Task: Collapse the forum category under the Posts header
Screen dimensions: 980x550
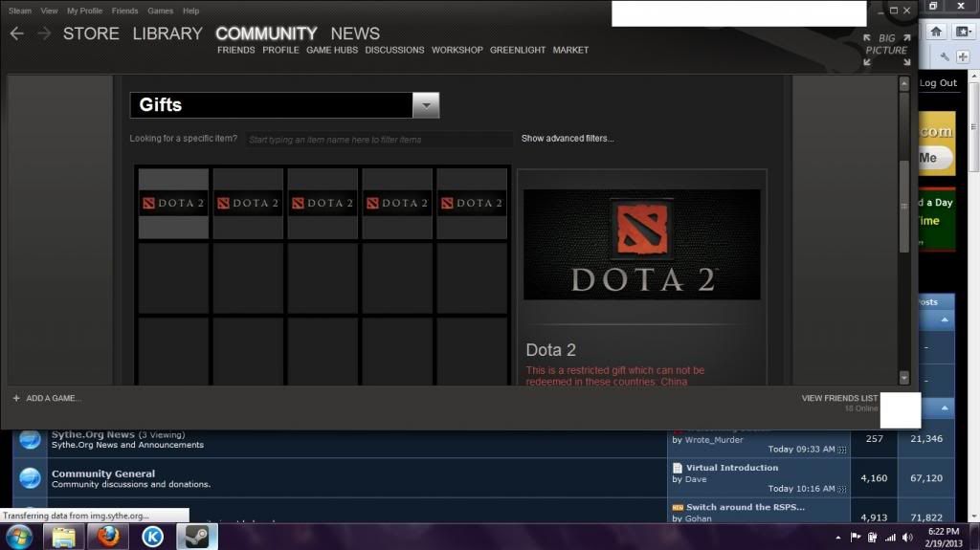Action: pyautogui.click(x=945, y=320)
